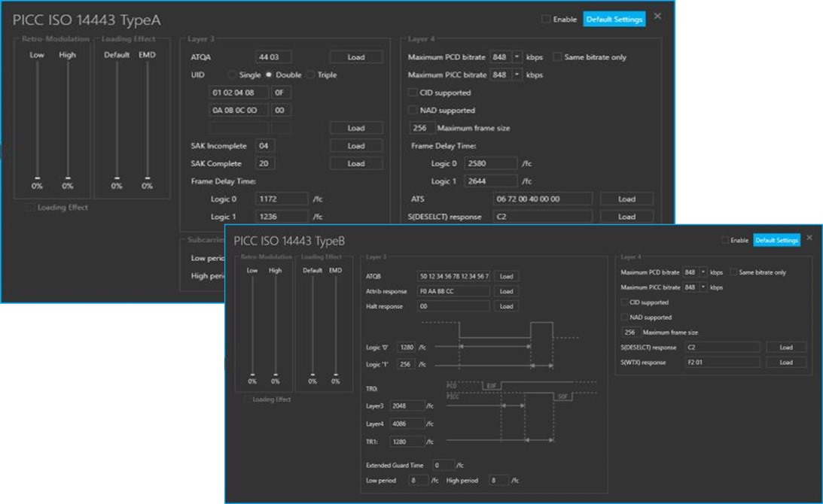Tick the Enable checkbox in TypeB window
Viewport: 823px width, 504px height.
click(725, 240)
